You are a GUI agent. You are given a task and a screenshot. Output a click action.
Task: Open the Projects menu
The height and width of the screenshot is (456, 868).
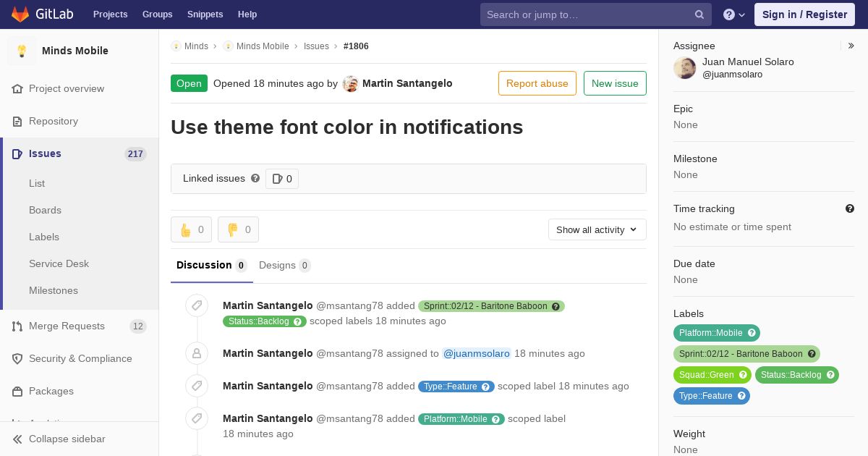(x=110, y=14)
